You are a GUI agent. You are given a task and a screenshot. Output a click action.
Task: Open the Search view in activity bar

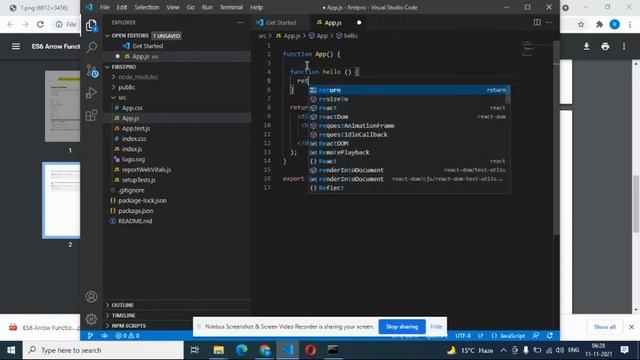[91, 47]
